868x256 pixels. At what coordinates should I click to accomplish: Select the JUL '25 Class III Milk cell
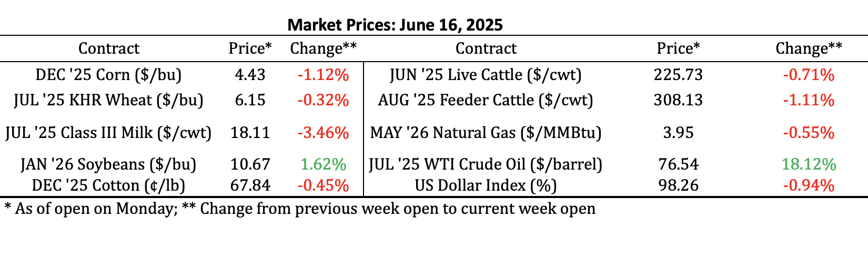pyautogui.click(x=108, y=132)
